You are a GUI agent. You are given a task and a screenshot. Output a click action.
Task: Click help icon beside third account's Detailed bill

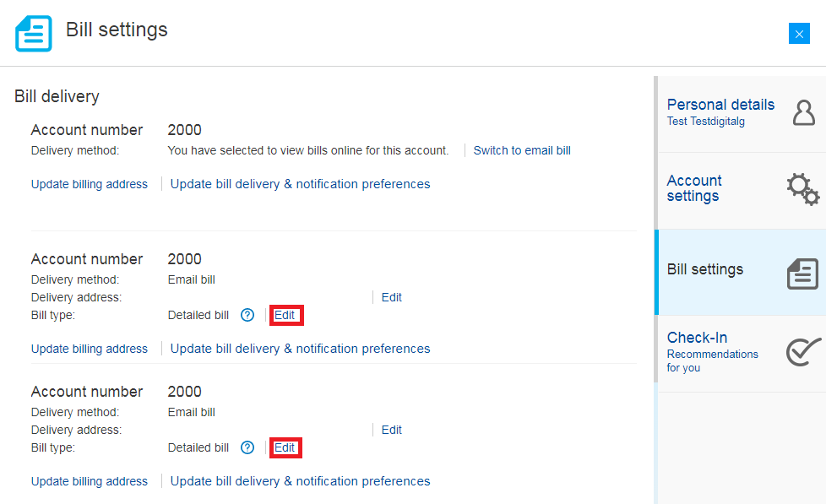[x=247, y=447]
